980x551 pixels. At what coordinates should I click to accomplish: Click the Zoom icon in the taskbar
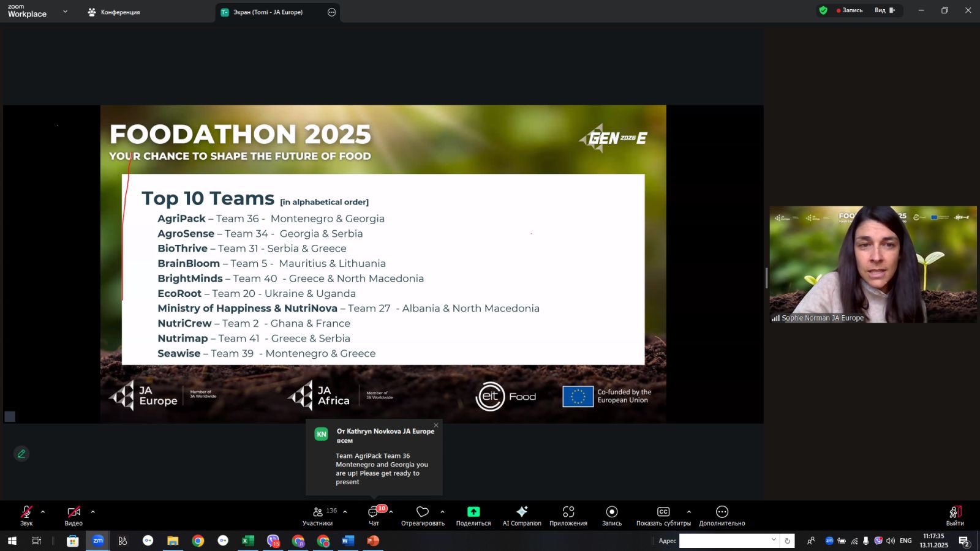pyautogui.click(x=98, y=541)
